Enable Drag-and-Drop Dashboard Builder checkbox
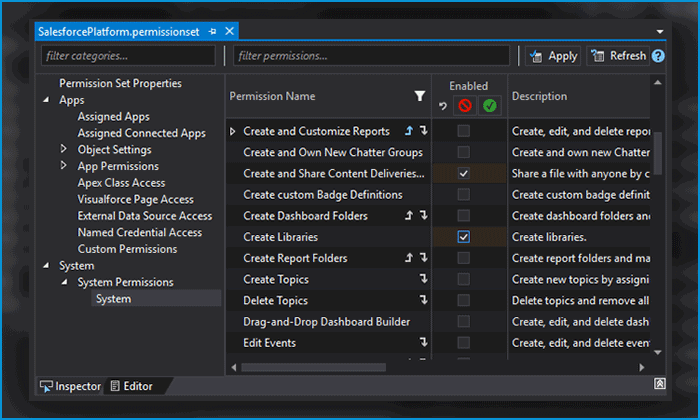Screen dimensions: 700x420 pos(464,322)
